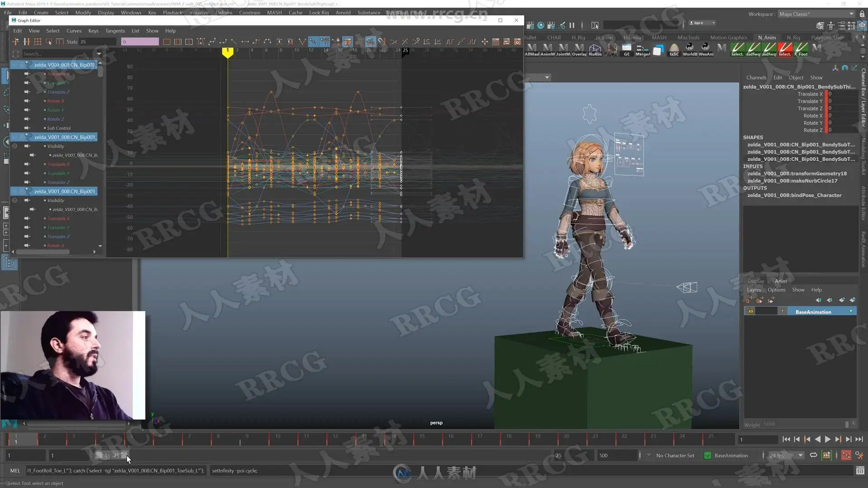Click the pause IPR render icon
This screenshot has width=868, height=488.
(572, 25)
